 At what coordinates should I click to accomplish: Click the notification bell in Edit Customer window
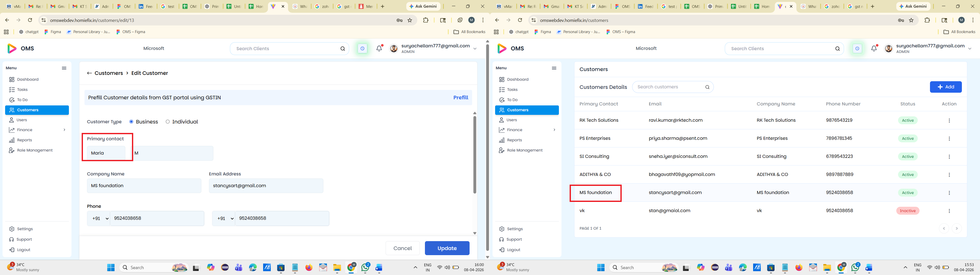coord(379,49)
